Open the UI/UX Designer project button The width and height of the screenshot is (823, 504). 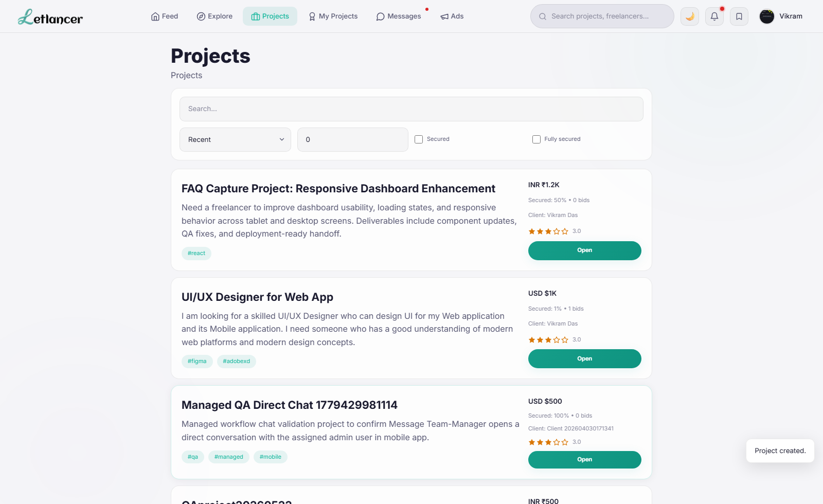click(585, 359)
